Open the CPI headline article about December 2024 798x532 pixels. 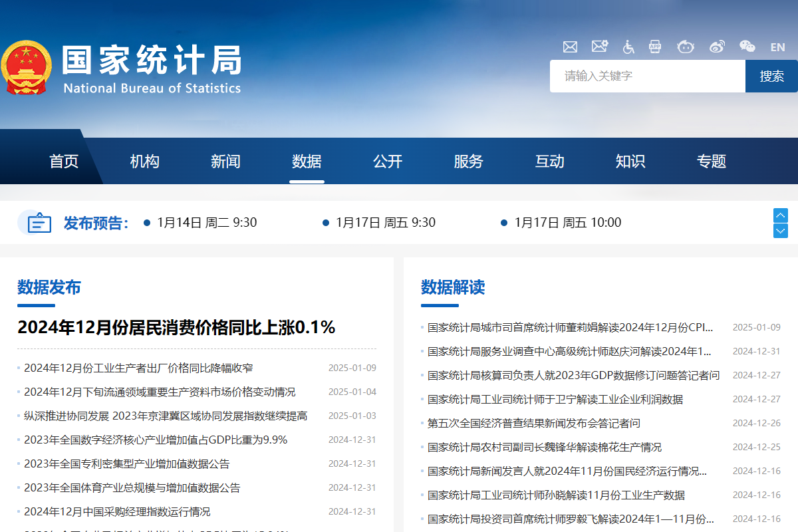coord(176,327)
